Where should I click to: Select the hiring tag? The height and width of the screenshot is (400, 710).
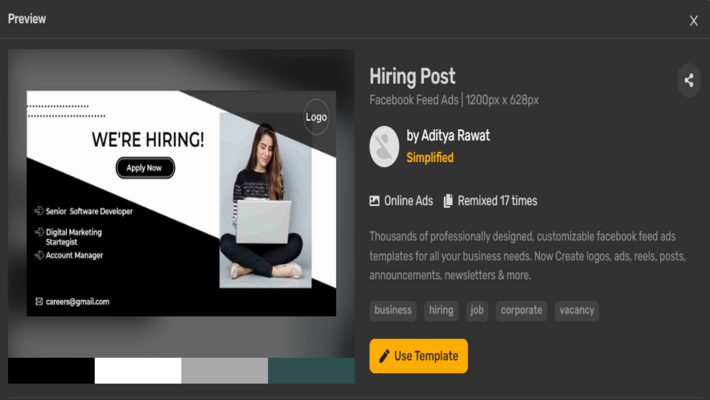441,311
